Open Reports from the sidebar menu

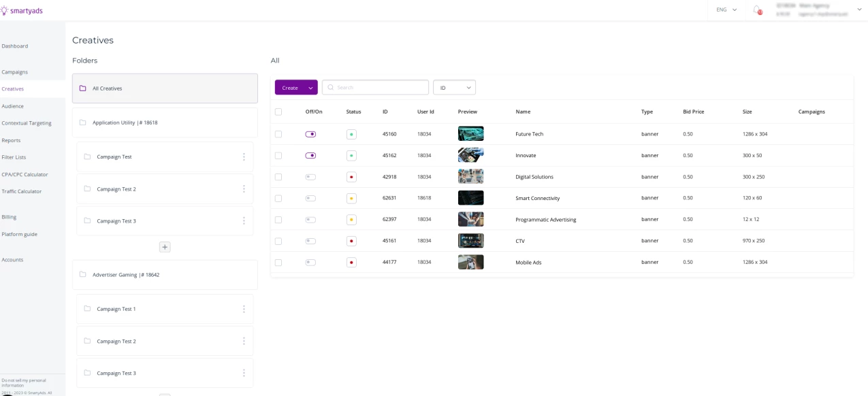pos(11,140)
